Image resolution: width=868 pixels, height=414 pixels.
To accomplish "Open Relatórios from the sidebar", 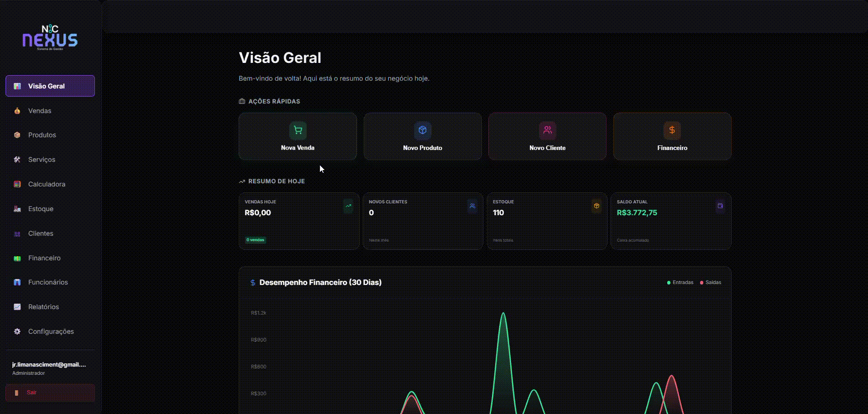I will pyautogui.click(x=43, y=307).
